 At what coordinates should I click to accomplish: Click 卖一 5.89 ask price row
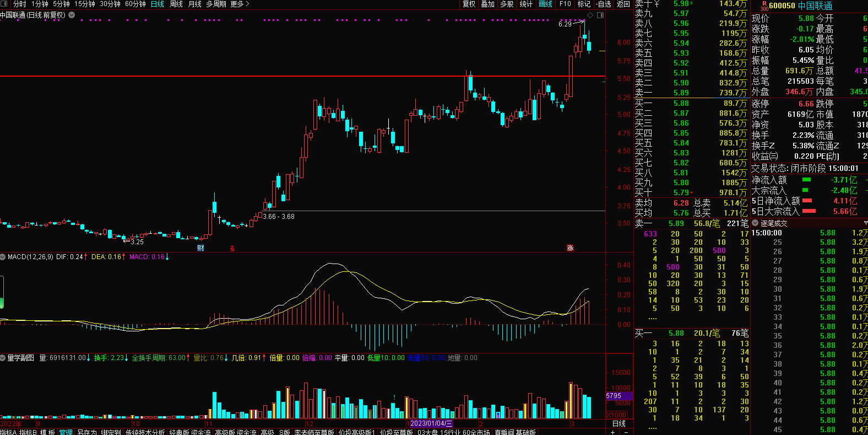click(692, 93)
